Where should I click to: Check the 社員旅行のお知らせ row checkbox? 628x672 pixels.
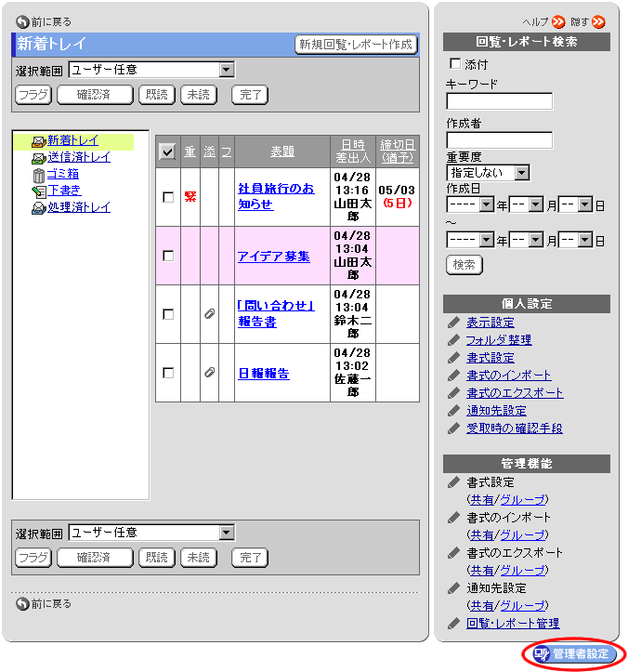(x=168, y=197)
